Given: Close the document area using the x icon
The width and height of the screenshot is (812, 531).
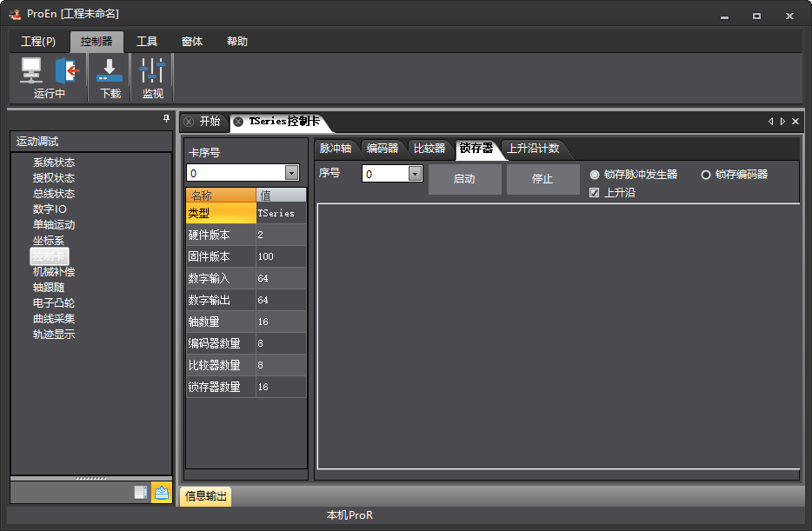Looking at the screenshot, I should tap(795, 121).
